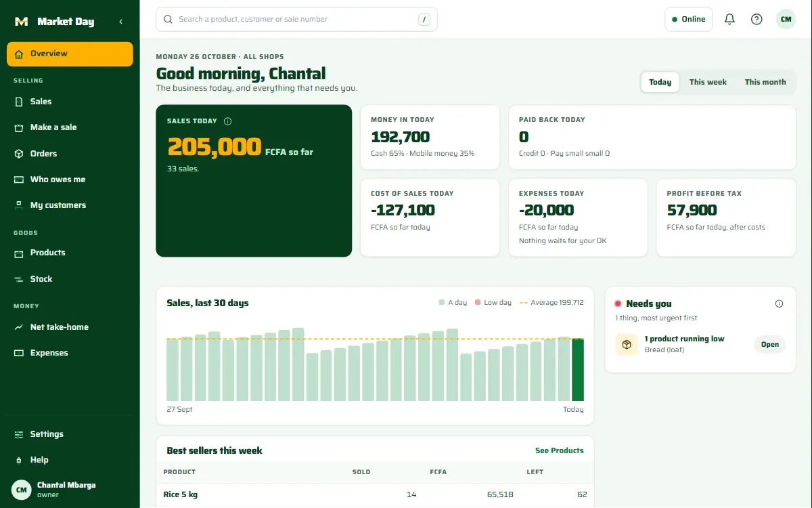Open the Profit Before Tax card

726,218
